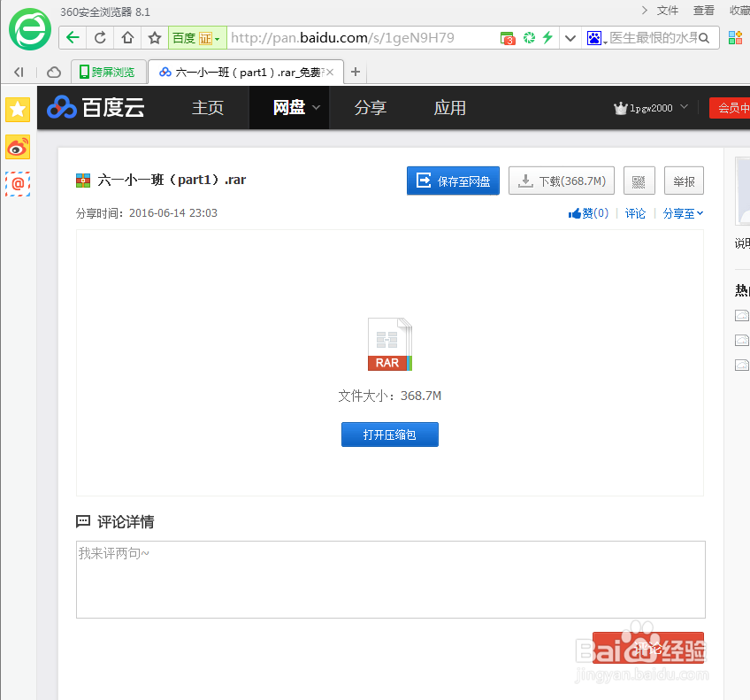
Task: Click the RAR file icon
Action: [389, 344]
